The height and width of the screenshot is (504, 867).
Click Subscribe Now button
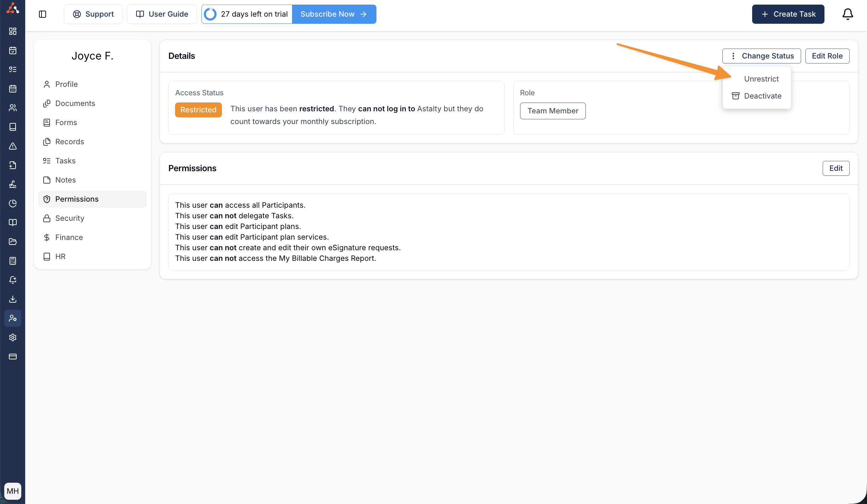pyautogui.click(x=334, y=14)
